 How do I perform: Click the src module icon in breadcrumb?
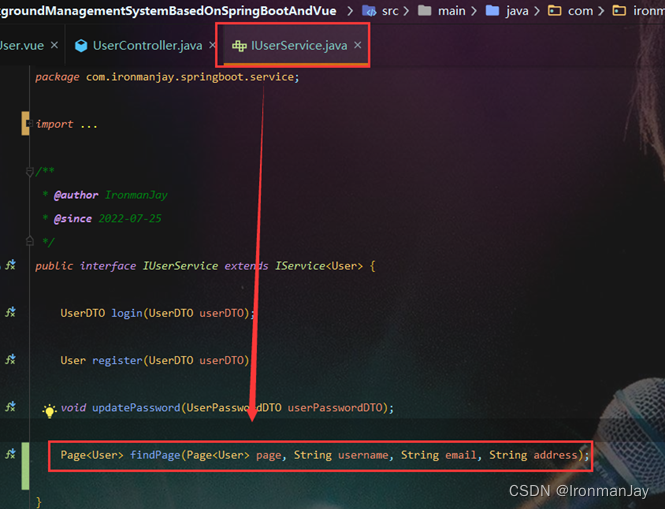tap(369, 11)
